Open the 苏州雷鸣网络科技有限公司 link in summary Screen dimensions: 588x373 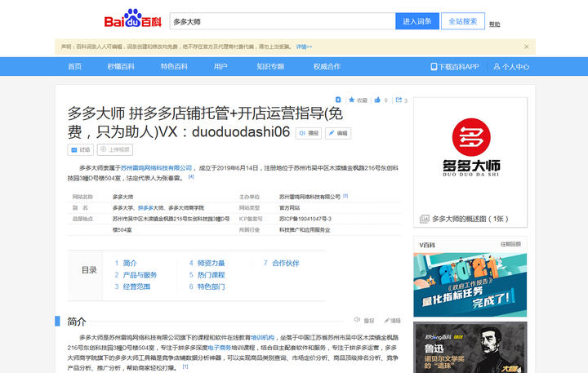pos(156,168)
